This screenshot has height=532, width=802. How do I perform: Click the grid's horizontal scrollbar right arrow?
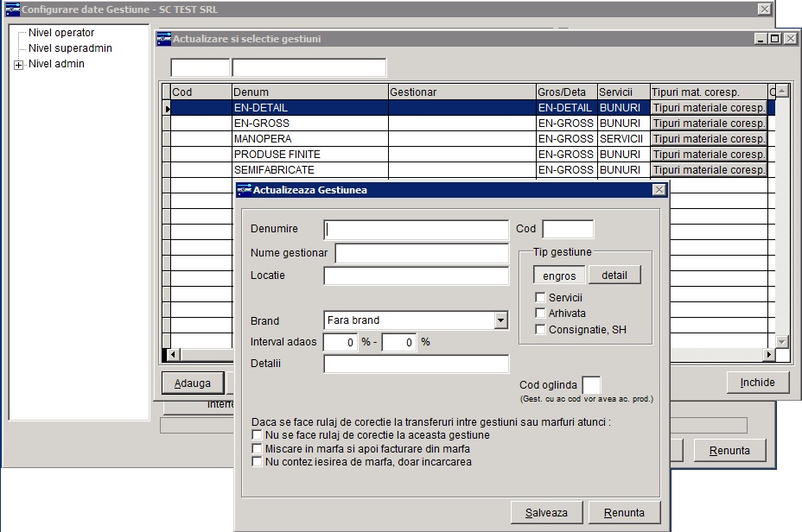click(769, 354)
